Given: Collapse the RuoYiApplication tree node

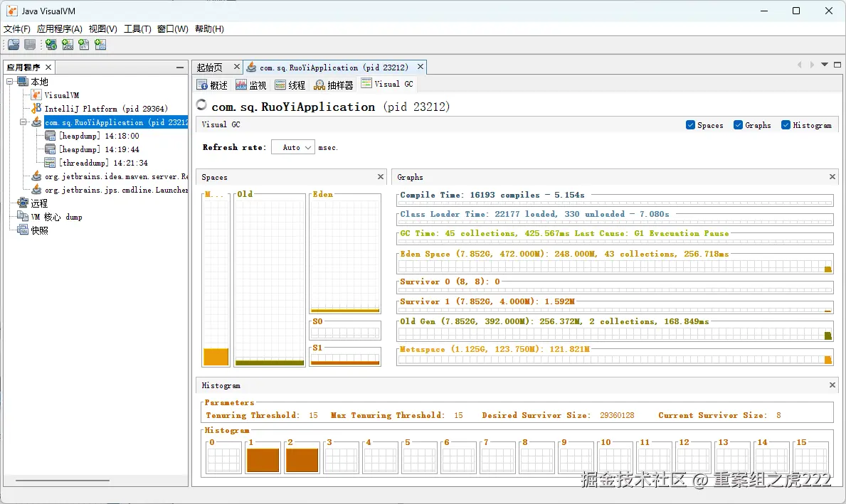Looking at the screenshot, I should [x=23, y=122].
